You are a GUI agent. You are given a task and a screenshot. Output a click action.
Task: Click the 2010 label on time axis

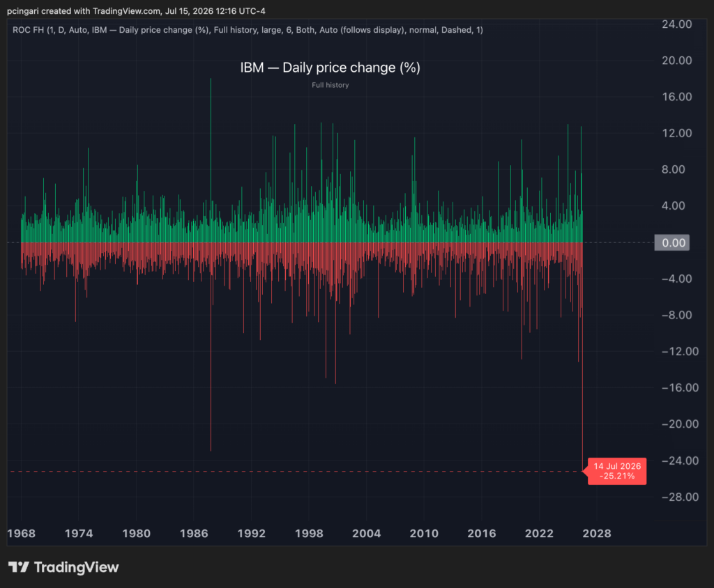tap(424, 534)
